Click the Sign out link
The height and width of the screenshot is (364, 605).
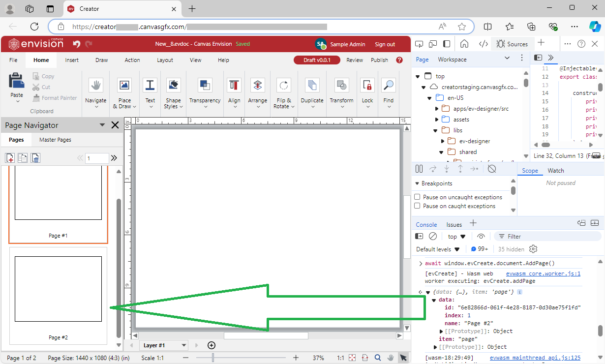(x=385, y=44)
